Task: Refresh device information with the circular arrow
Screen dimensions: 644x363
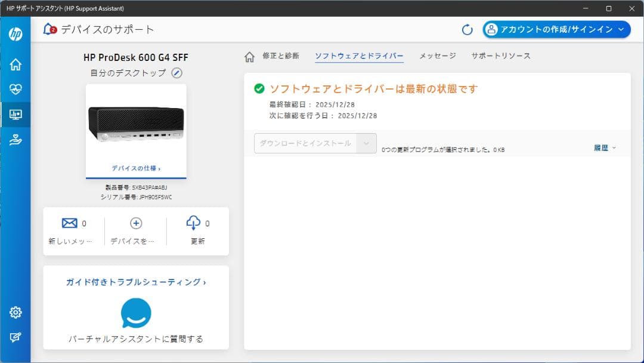Action: 467,29
